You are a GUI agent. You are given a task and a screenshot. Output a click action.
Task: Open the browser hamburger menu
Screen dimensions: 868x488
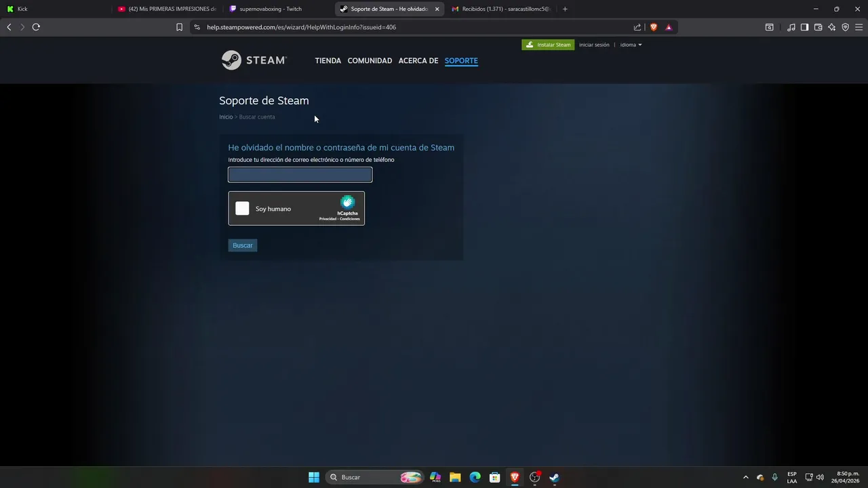point(859,27)
